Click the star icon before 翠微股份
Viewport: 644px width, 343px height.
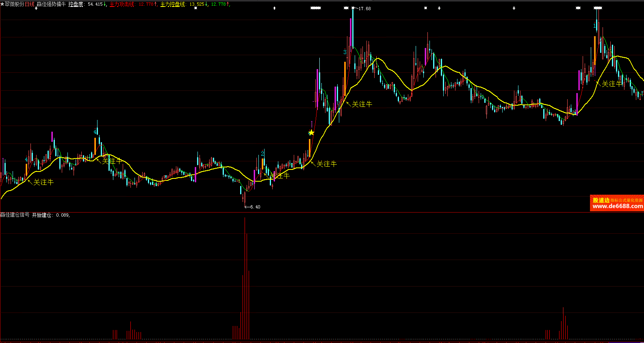click(2, 4)
